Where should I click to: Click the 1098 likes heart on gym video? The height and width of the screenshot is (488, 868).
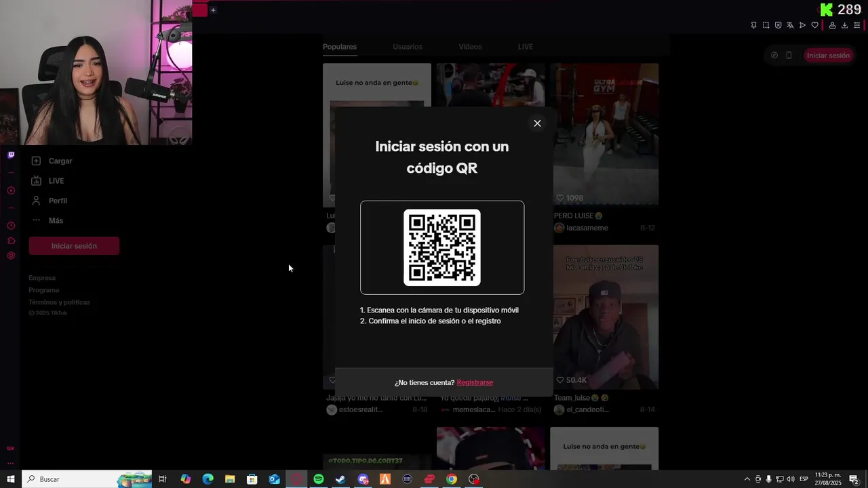(560, 198)
